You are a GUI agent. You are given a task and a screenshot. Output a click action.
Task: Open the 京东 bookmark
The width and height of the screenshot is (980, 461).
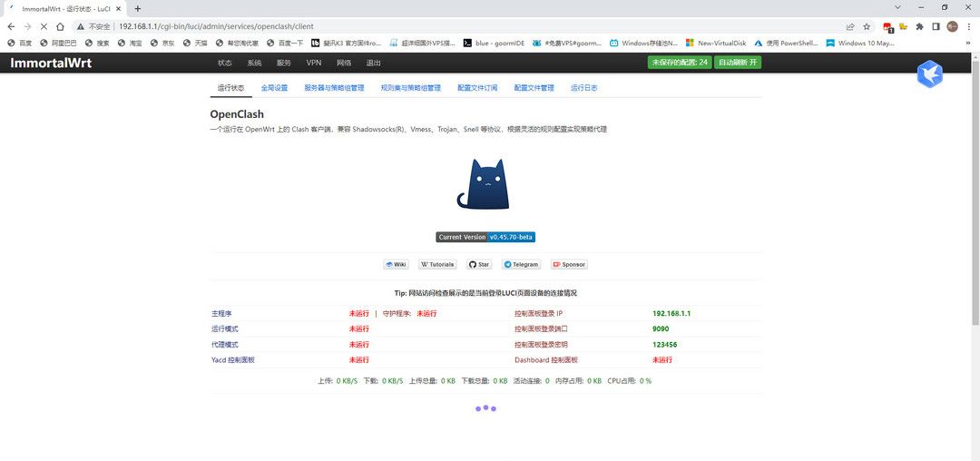(x=162, y=43)
